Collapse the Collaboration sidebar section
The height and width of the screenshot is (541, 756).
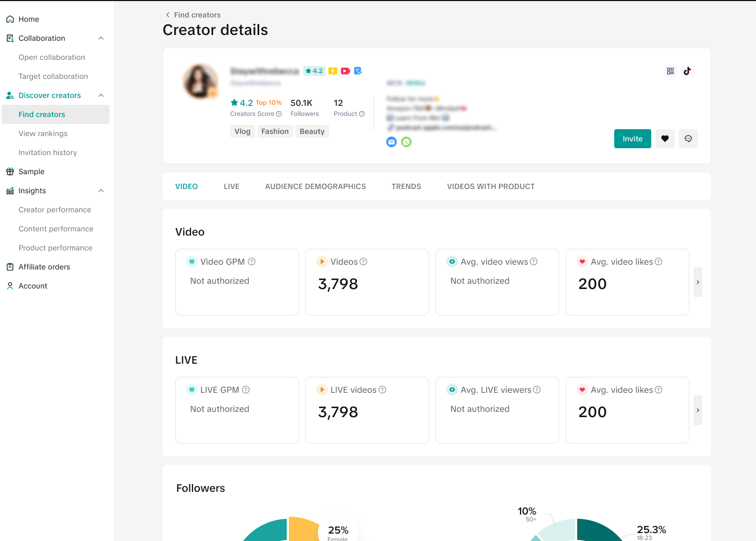101,38
